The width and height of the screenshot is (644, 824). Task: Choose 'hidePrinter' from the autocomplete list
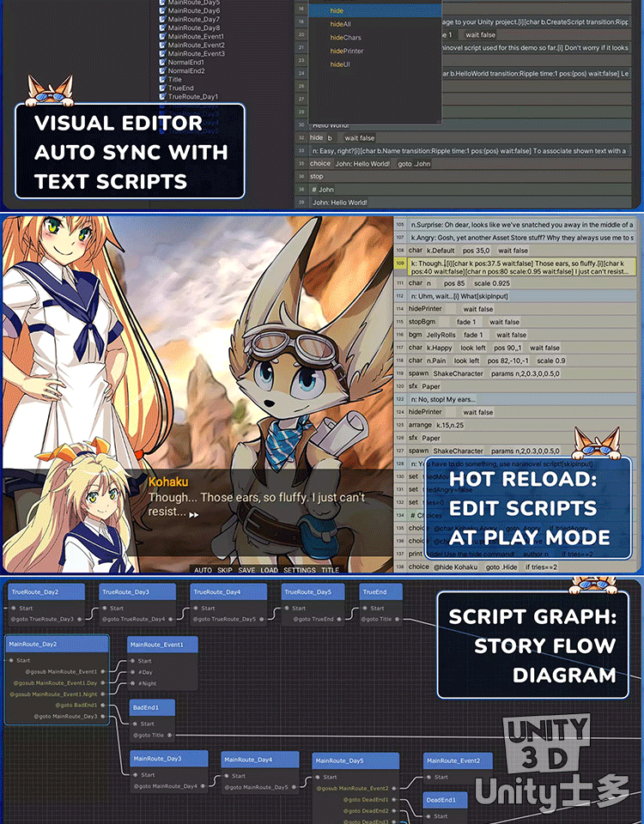346,51
